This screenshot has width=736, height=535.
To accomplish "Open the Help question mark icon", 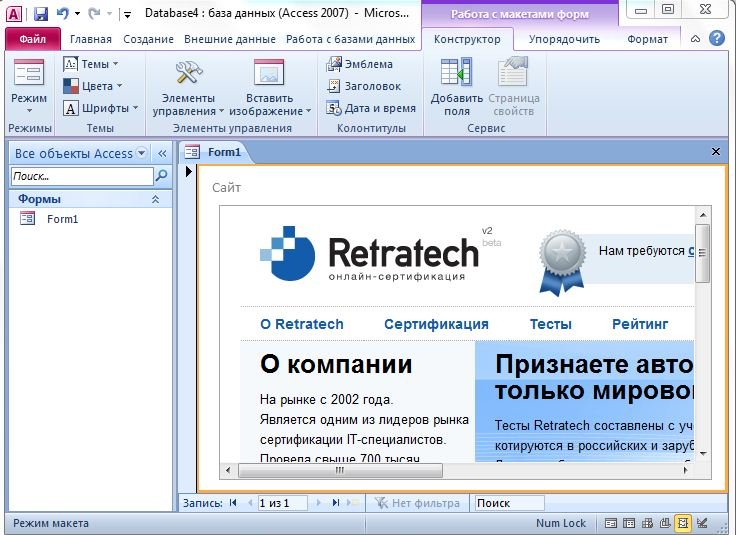I will point(717,39).
